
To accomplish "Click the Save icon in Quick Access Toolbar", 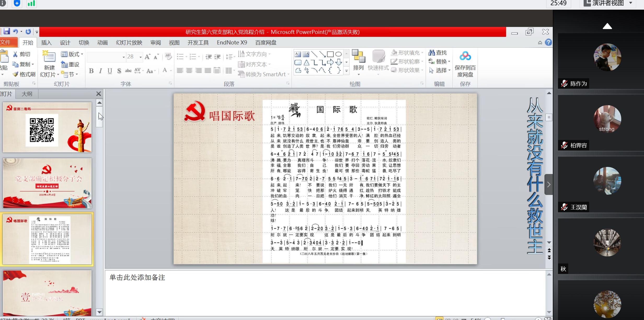I will coord(7,31).
